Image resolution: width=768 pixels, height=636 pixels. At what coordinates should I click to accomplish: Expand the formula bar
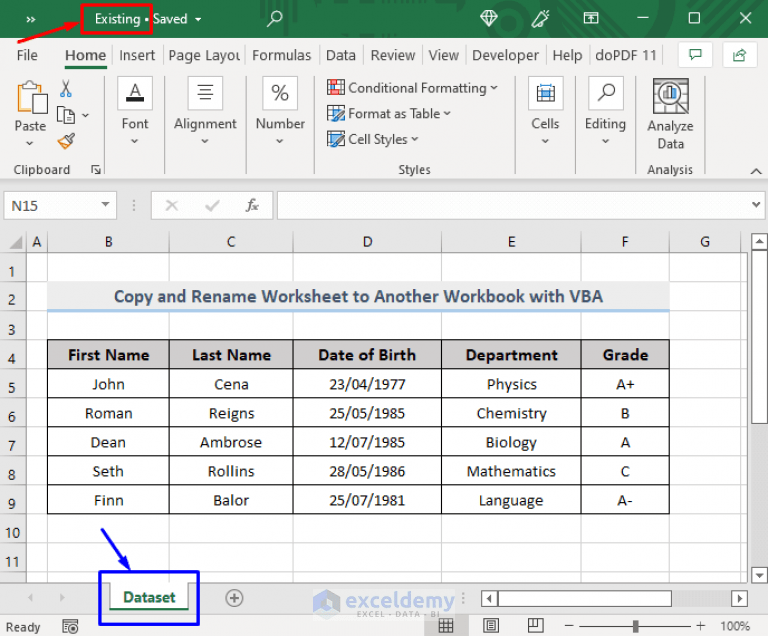(756, 205)
